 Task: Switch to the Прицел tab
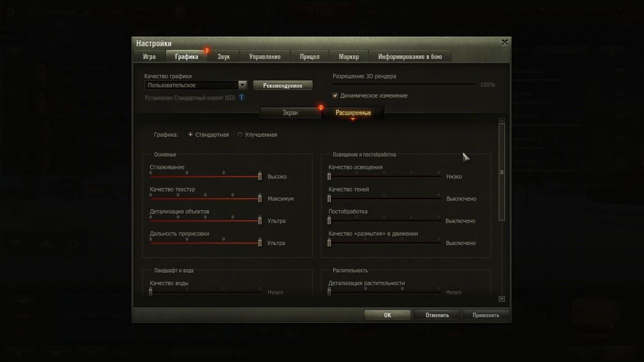point(310,56)
